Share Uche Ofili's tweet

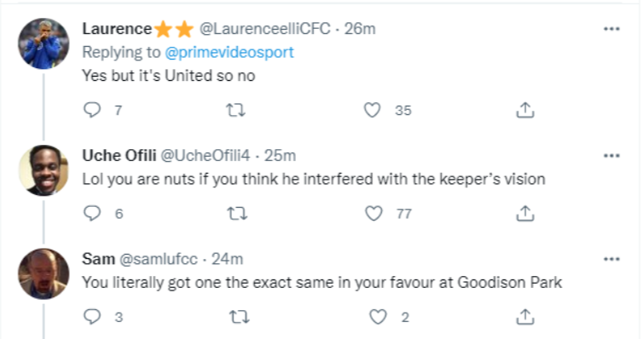point(525,213)
